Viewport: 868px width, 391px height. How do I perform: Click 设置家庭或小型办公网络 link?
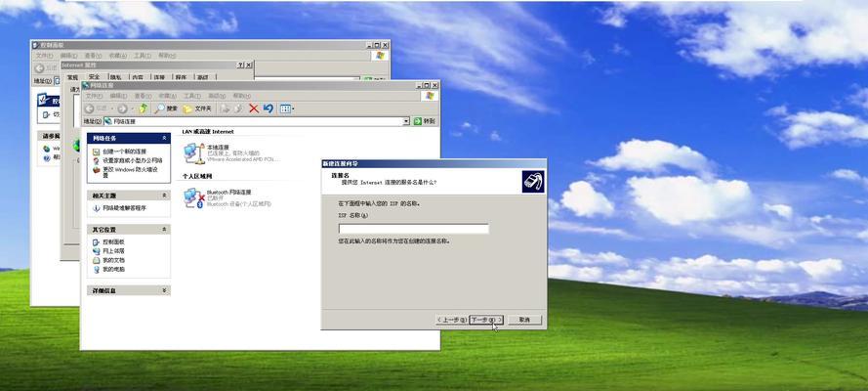click(133, 160)
